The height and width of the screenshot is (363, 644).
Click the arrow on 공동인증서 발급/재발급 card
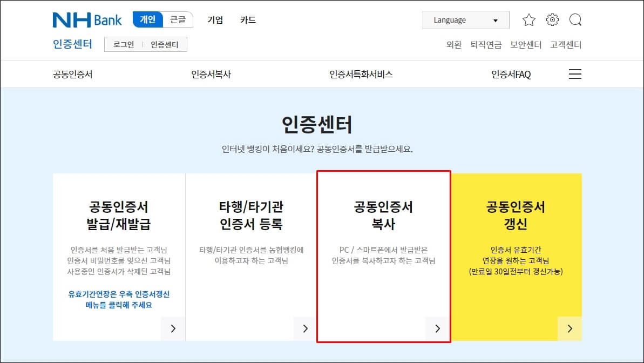[173, 328]
